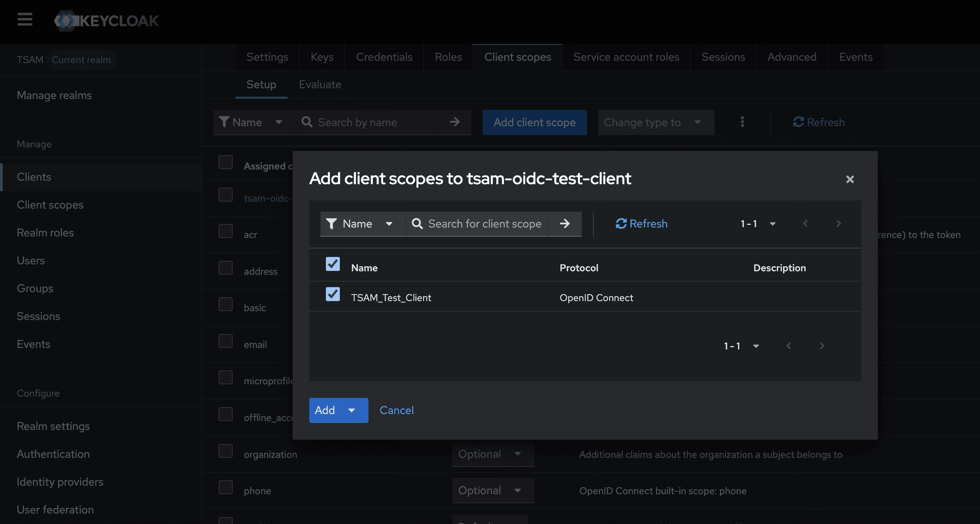Refresh the dialog client scope list
This screenshot has width=980, height=524.
tap(641, 224)
